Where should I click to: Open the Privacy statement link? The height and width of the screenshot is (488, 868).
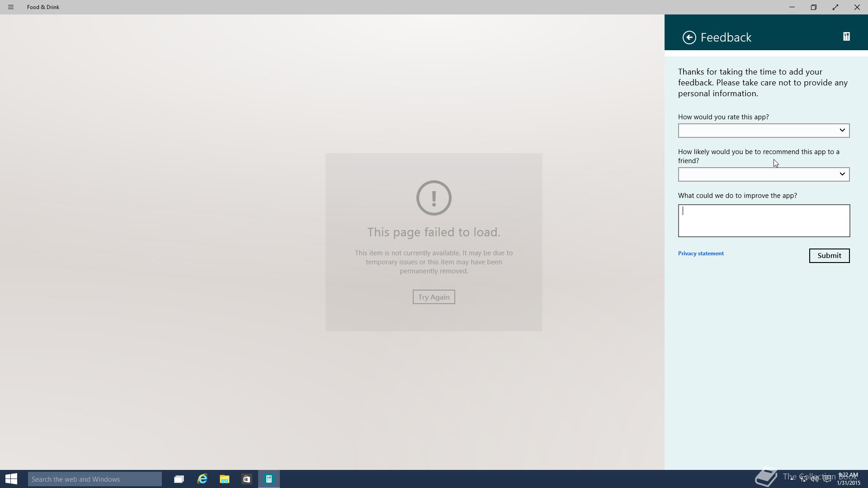tap(701, 253)
